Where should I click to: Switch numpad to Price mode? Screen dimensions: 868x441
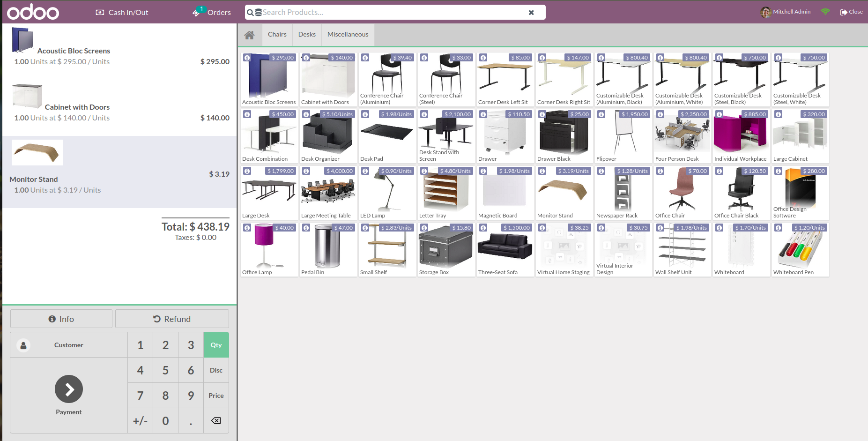[x=216, y=396]
